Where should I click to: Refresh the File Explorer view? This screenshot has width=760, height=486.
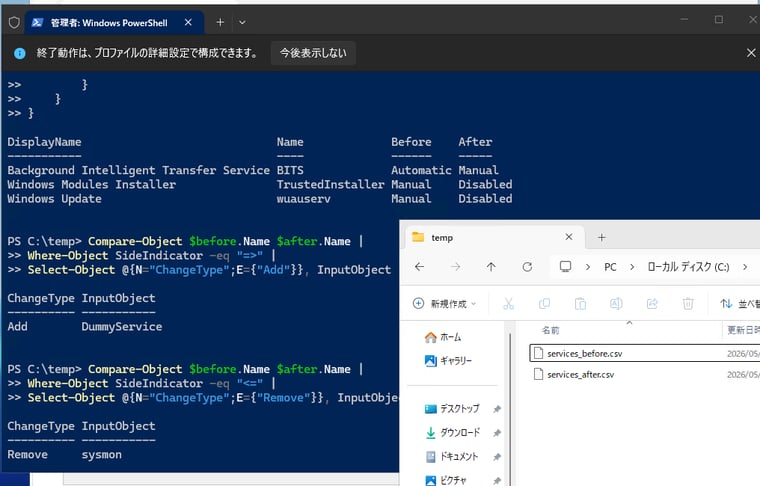coord(527,267)
